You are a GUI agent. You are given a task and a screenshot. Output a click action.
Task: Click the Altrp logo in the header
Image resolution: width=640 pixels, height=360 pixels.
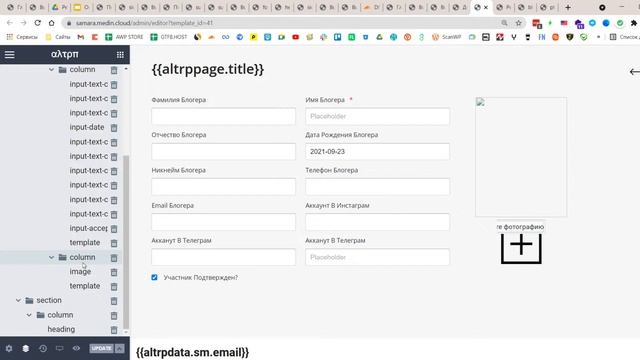[64, 54]
